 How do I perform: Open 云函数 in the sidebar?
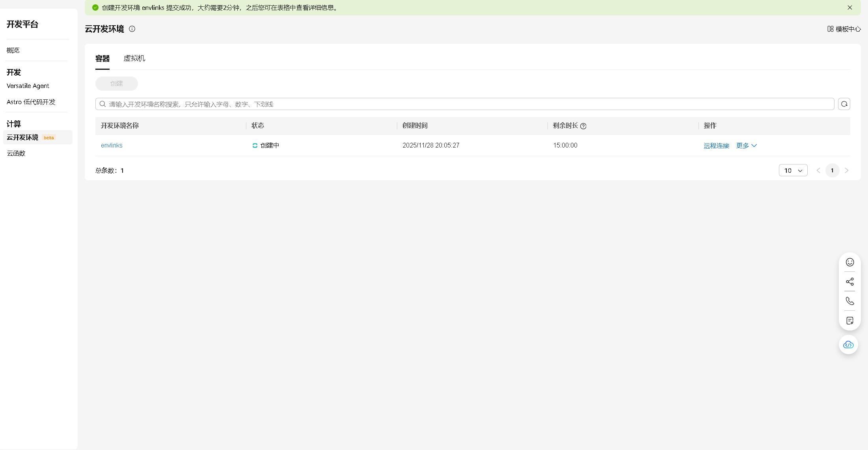point(16,153)
